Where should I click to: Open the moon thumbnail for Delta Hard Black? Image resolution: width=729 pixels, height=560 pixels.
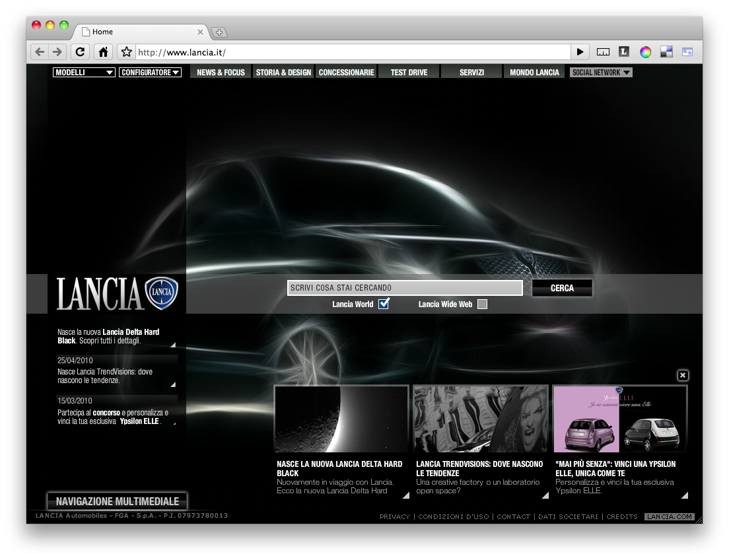click(x=341, y=419)
